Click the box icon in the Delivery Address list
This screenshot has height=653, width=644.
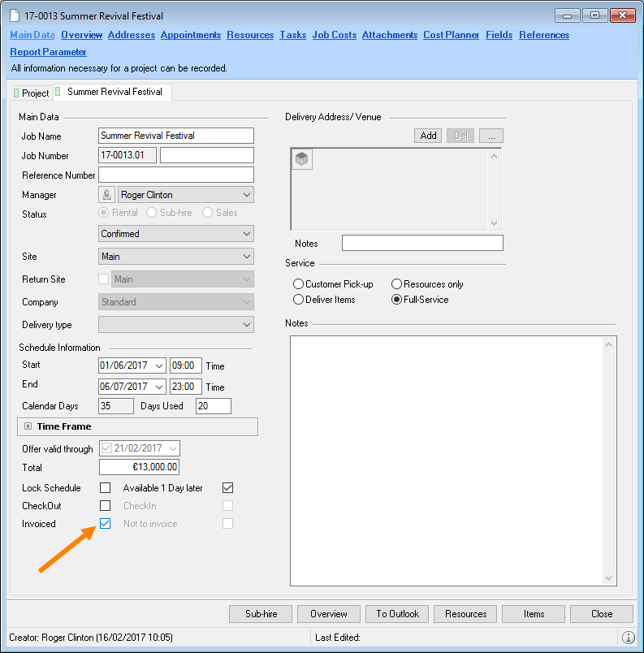click(x=302, y=160)
